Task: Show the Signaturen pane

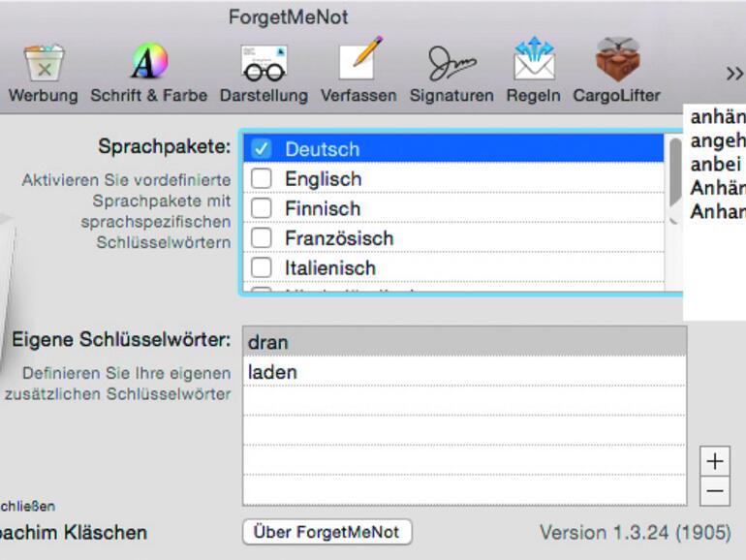Action: coord(451,71)
